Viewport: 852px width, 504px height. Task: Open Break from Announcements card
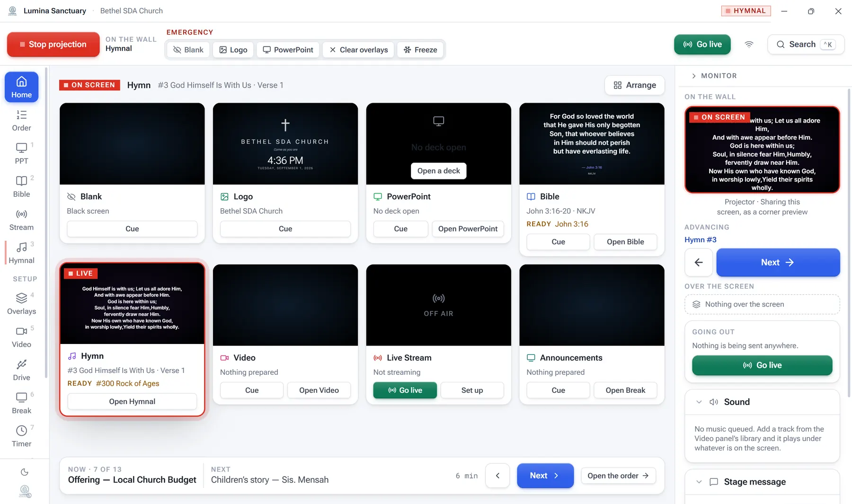click(x=625, y=390)
